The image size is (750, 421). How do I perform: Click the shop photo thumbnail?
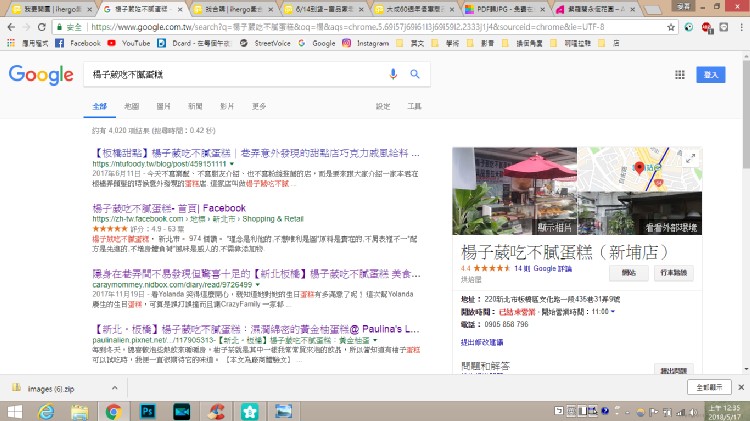(x=515, y=191)
